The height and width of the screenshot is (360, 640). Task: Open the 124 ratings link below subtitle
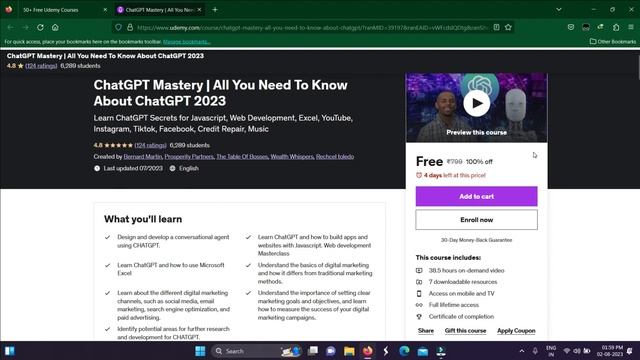151,145
